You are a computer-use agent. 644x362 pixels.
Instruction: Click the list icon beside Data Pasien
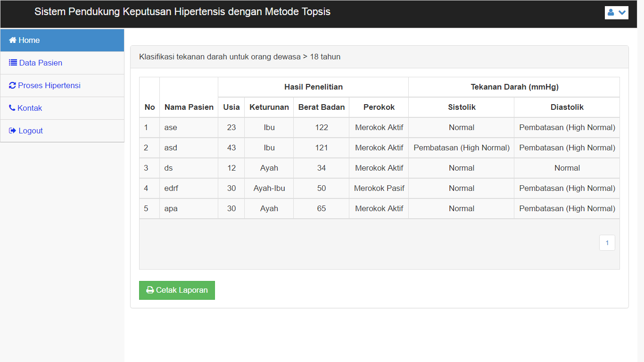[13, 63]
